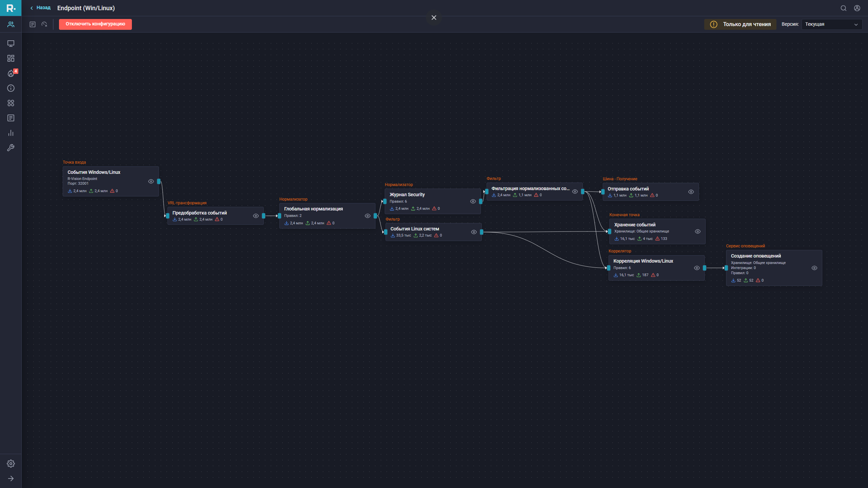The width and height of the screenshot is (868, 488).
Task: Toggle eye icon on Хранение событий node
Action: pyautogui.click(x=698, y=231)
